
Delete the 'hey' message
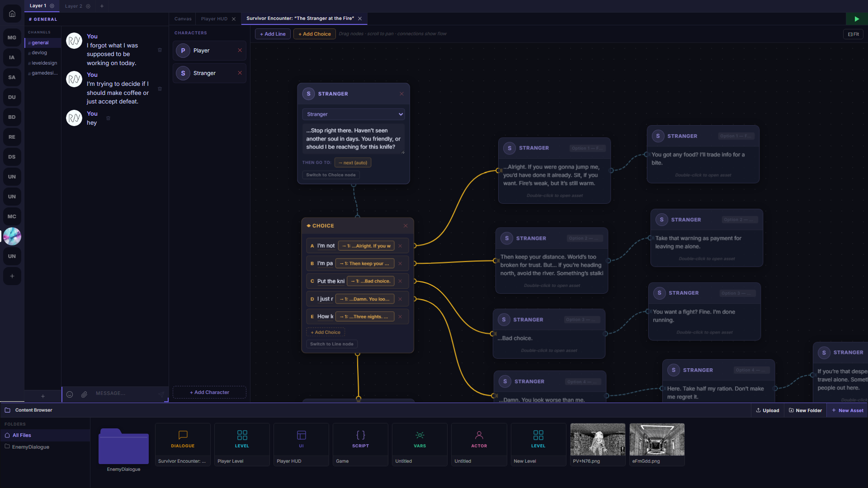[108, 118]
